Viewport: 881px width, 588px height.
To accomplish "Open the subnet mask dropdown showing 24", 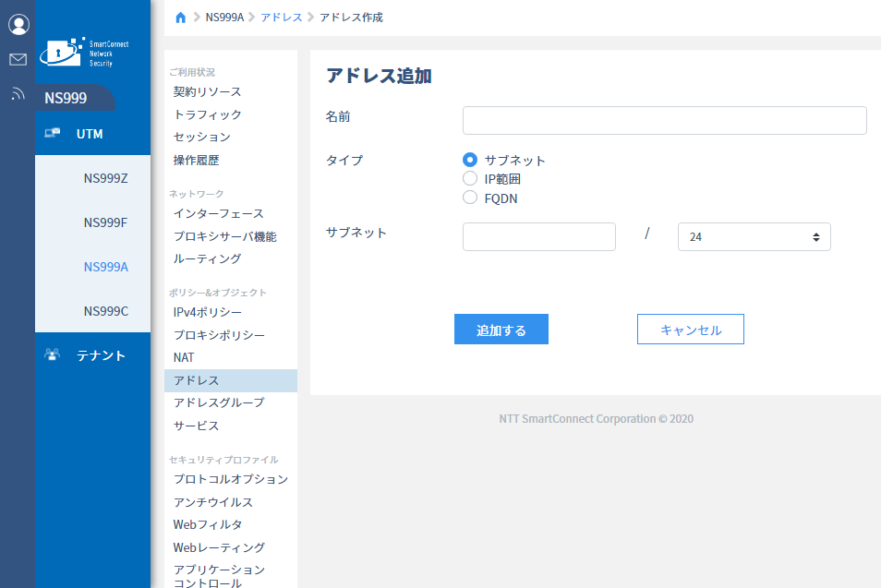I will click(x=754, y=236).
